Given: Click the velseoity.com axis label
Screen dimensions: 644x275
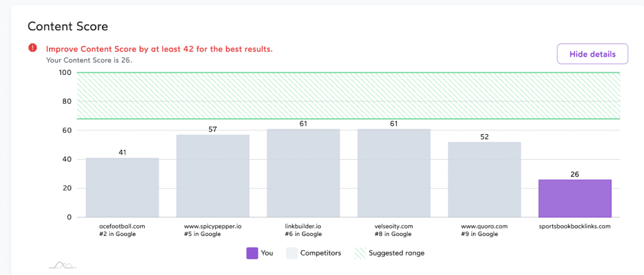Looking at the screenshot, I should (x=394, y=226).
